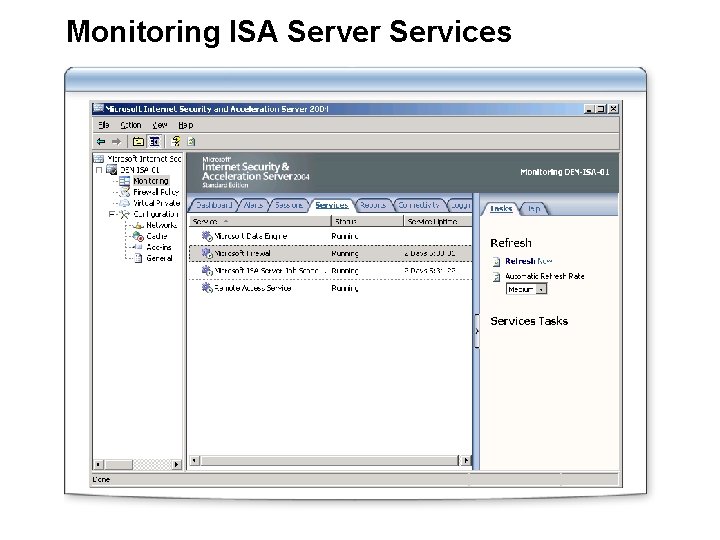Viewport: 720px width, 540px height.
Task: Sort by the Service Uptime column header
Action: tap(438, 221)
